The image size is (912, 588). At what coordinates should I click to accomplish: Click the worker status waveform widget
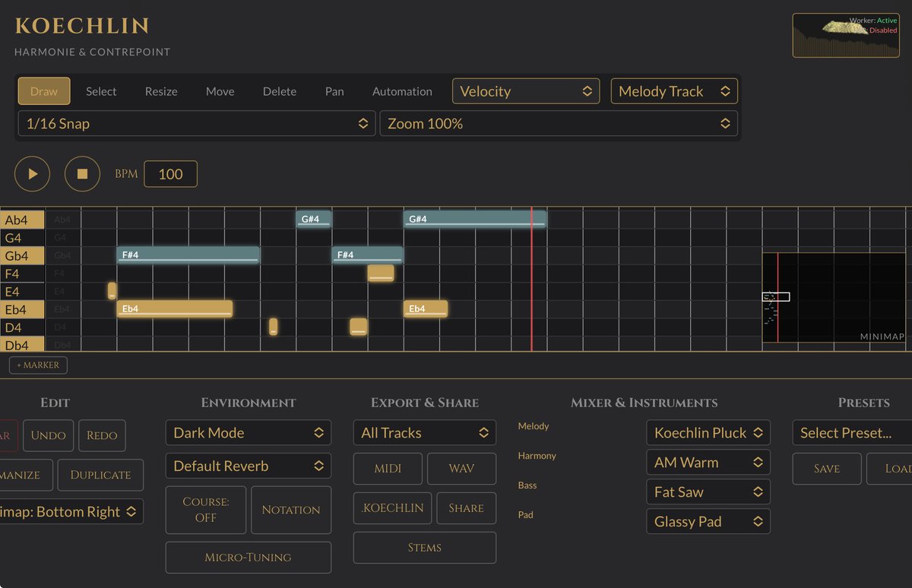coord(846,35)
